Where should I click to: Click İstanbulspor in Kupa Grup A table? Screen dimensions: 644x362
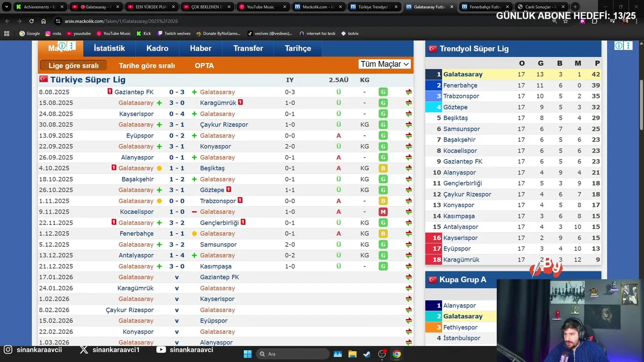pyautogui.click(x=461, y=338)
